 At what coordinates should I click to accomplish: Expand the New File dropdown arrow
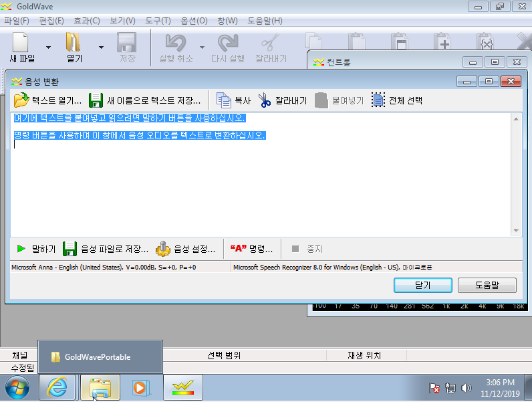point(48,47)
